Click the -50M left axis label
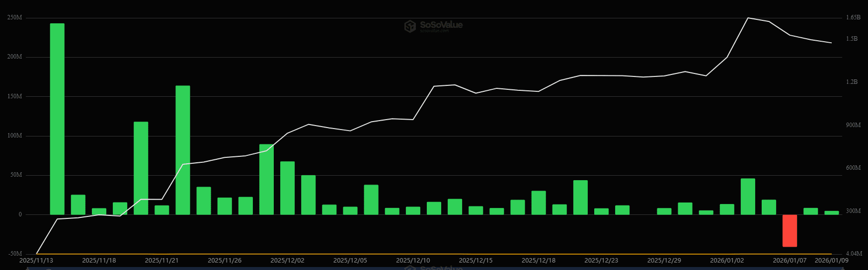Screen dimensions: 868x270 14,254
